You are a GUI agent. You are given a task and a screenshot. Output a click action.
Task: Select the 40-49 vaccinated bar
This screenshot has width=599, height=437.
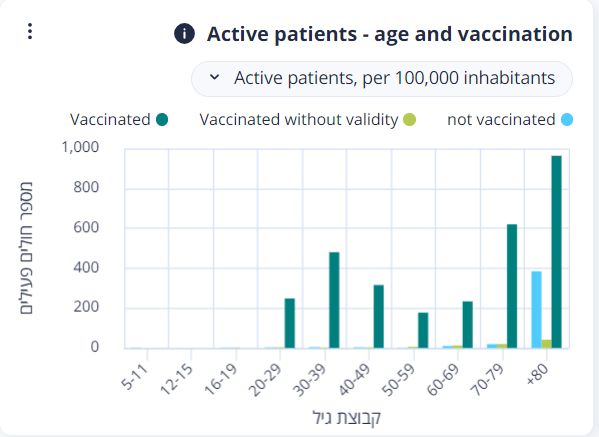pyautogui.click(x=379, y=317)
